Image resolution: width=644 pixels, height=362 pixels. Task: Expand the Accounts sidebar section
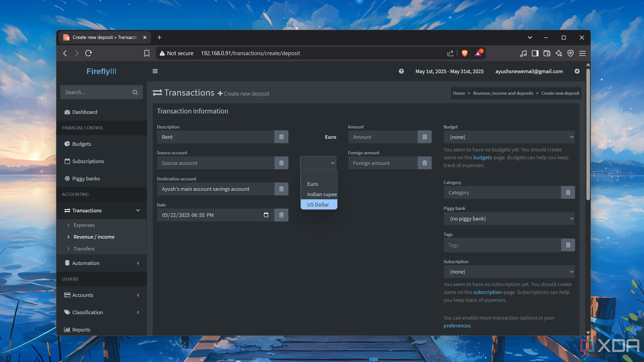[x=138, y=295]
